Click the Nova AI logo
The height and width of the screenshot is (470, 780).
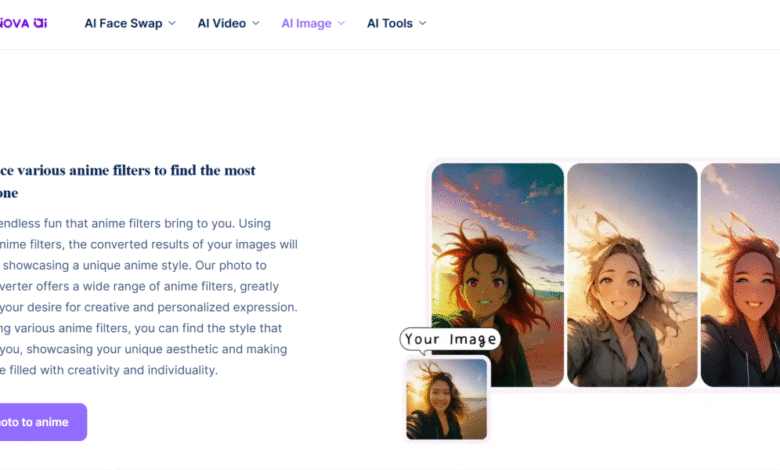pos(22,22)
